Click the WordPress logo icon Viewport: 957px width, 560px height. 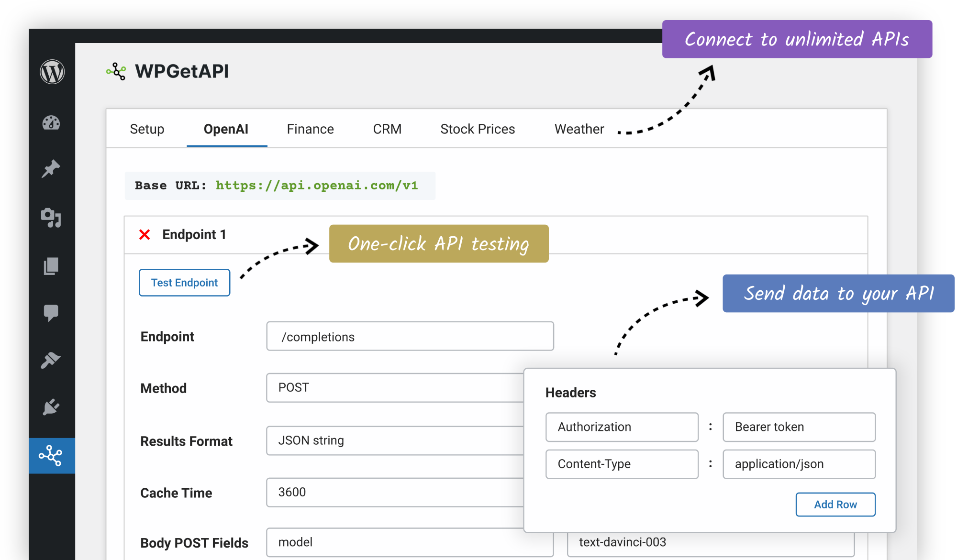click(52, 72)
